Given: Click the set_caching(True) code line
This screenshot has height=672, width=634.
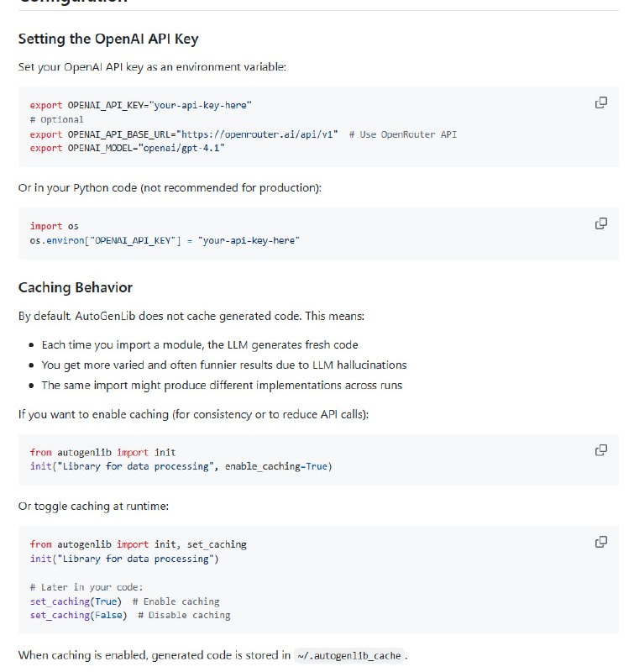Looking at the screenshot, I should pos(76,601).
